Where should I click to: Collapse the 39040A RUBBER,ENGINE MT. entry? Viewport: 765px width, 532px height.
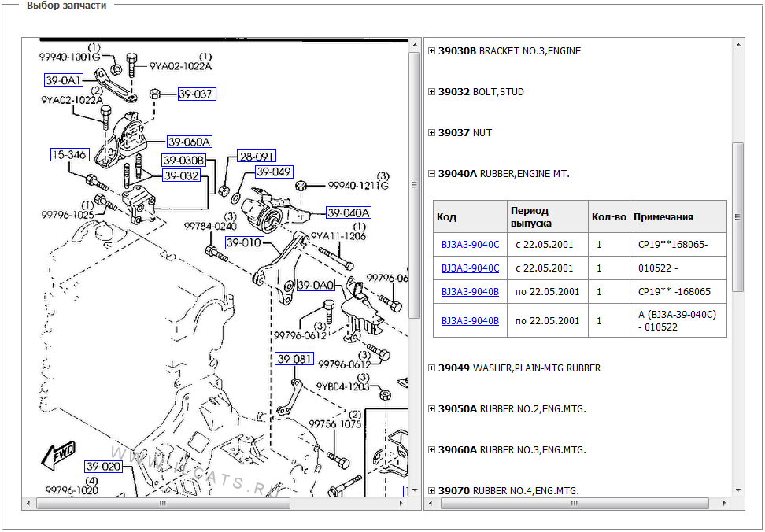[x=431, y=174]
